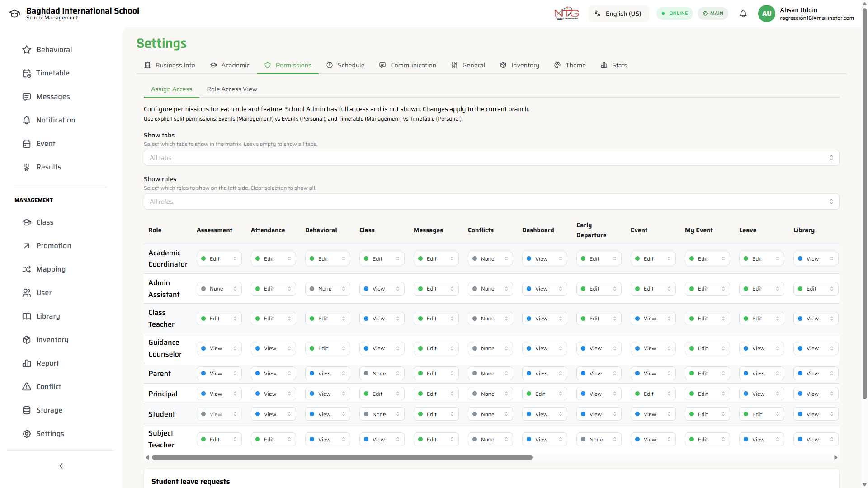Click the Class graduation cap icon
This screenshot has width=868, height=488.
27,222
